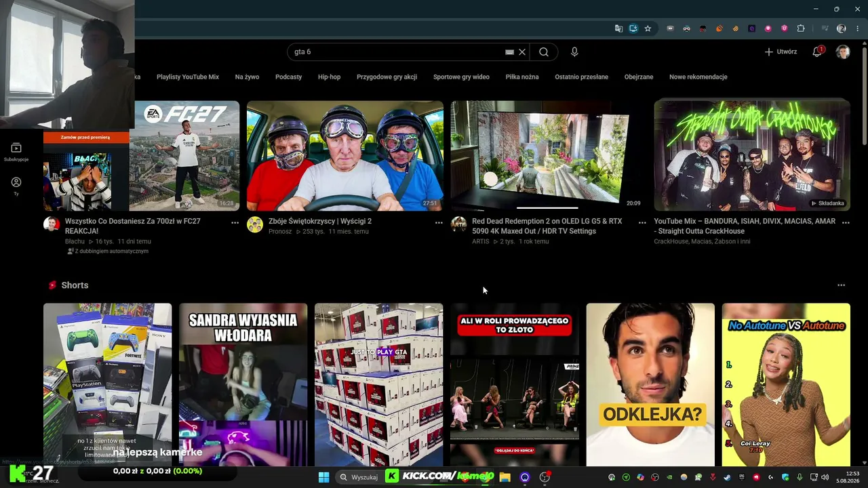Viewport: 868px width, 488px height.
Task: Open title 'Zbóje Świętokrzyscy | Wyścigi 2'
Action: [x=320, y=221]
